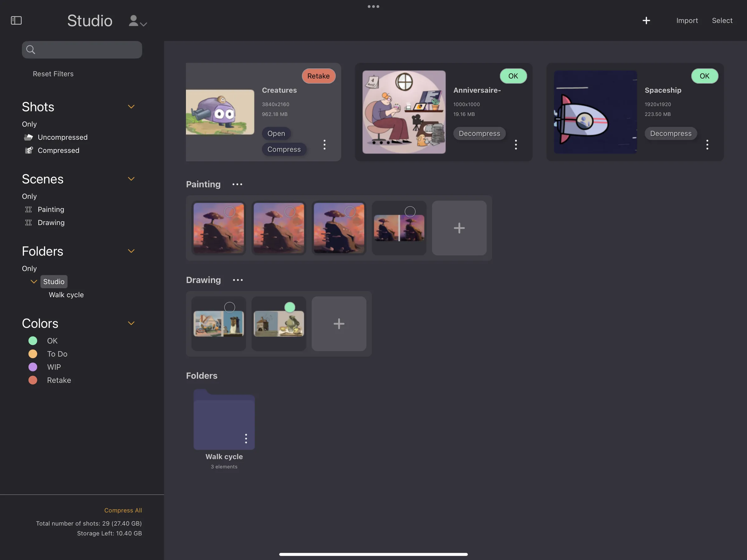Click inside the search field
The image size is (747, 560).
point(82,50)
